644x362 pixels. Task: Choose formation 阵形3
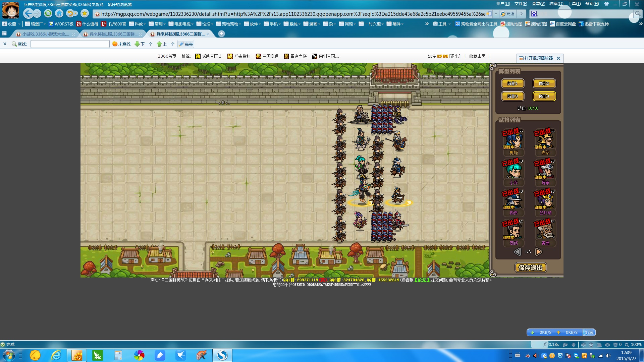(x=513, y=96)
